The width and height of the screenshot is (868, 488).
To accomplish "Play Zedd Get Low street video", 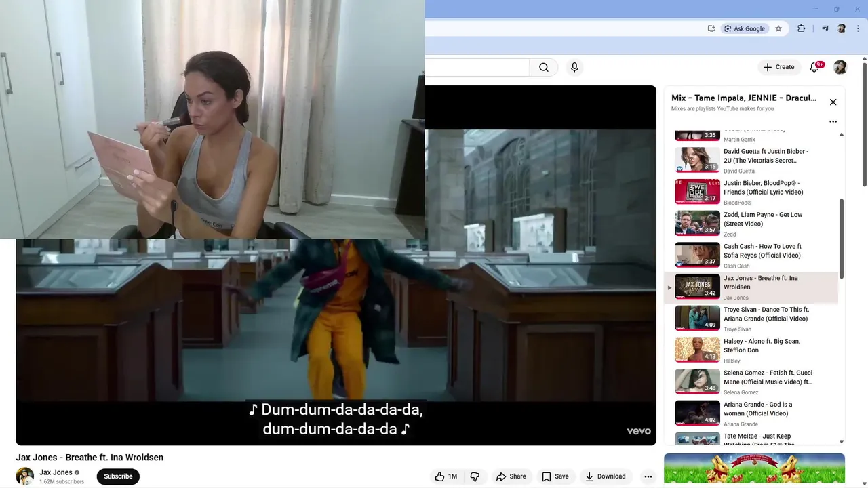I will pos(751,224).
